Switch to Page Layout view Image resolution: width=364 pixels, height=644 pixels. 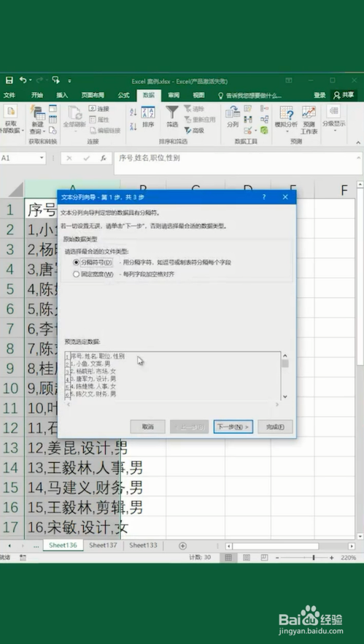tap(247, 558)
